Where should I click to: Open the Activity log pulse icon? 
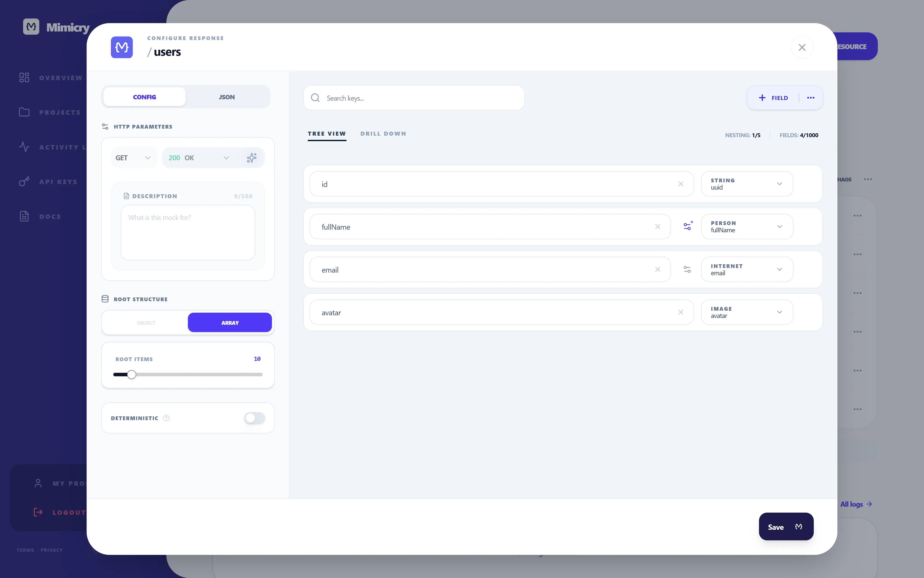(x=24, y=147)
